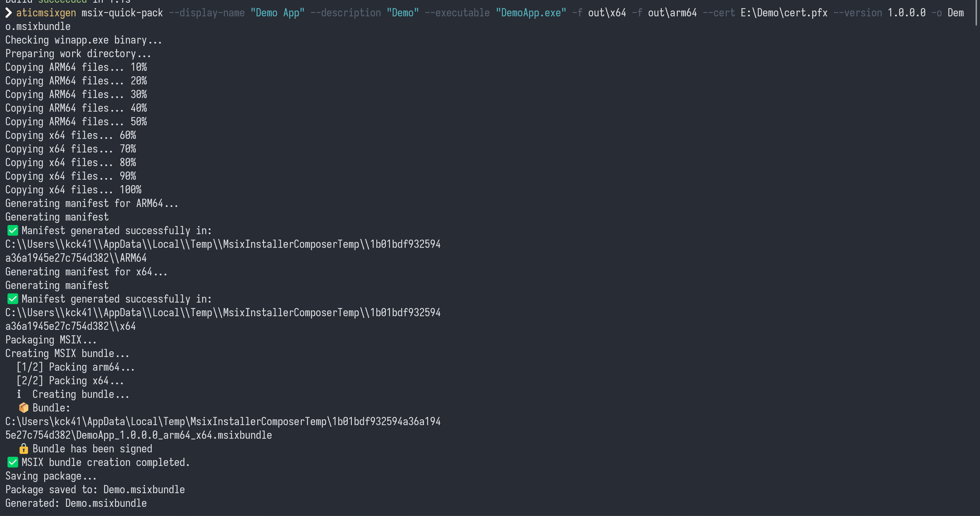Image resolution: width=980 pixels, height=516 pixels.
Task: Click the info icon before Creating bundle
Action: click(19, 394)
